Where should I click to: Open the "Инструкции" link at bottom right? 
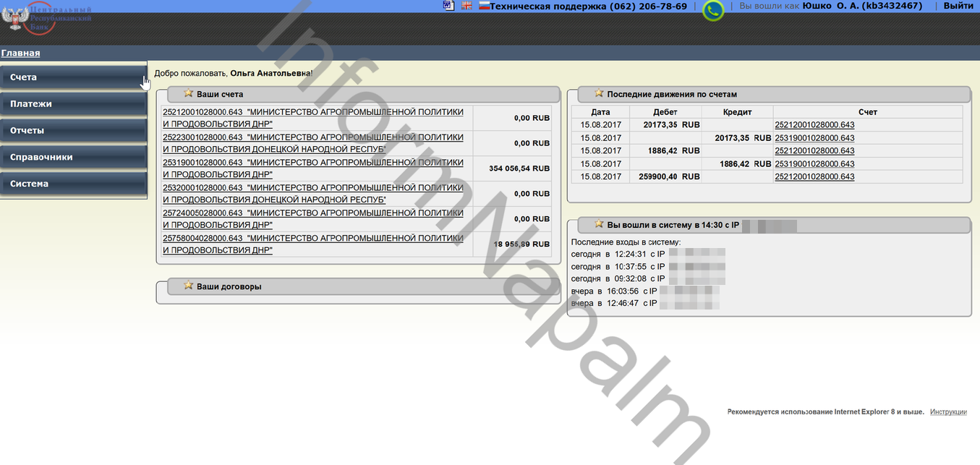click(x=948, y=412)
